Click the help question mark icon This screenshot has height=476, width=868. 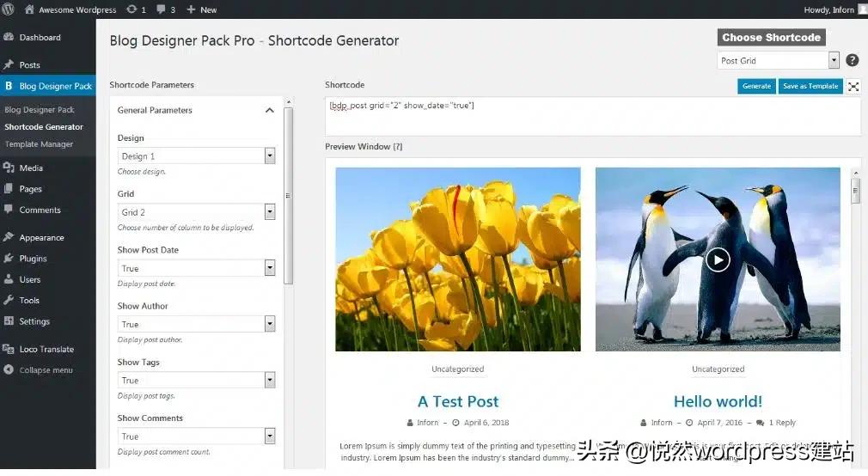click(852, 60)
